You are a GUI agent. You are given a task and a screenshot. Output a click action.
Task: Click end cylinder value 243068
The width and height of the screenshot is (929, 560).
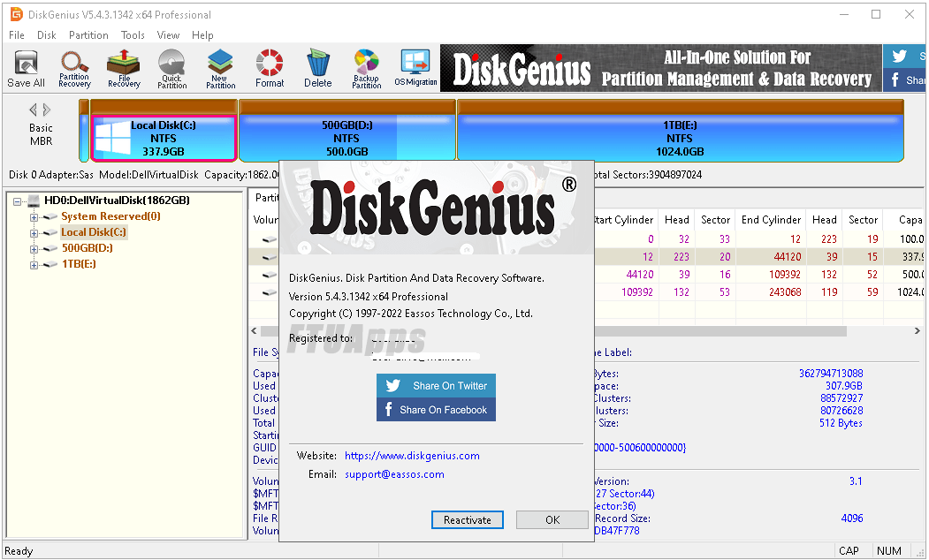[x=785, y=291]
